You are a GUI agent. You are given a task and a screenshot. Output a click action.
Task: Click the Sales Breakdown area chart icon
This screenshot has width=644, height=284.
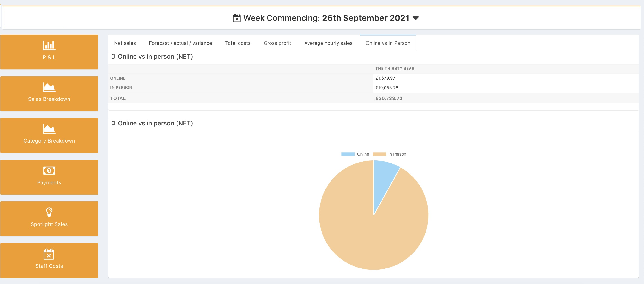tap(49, 87)
